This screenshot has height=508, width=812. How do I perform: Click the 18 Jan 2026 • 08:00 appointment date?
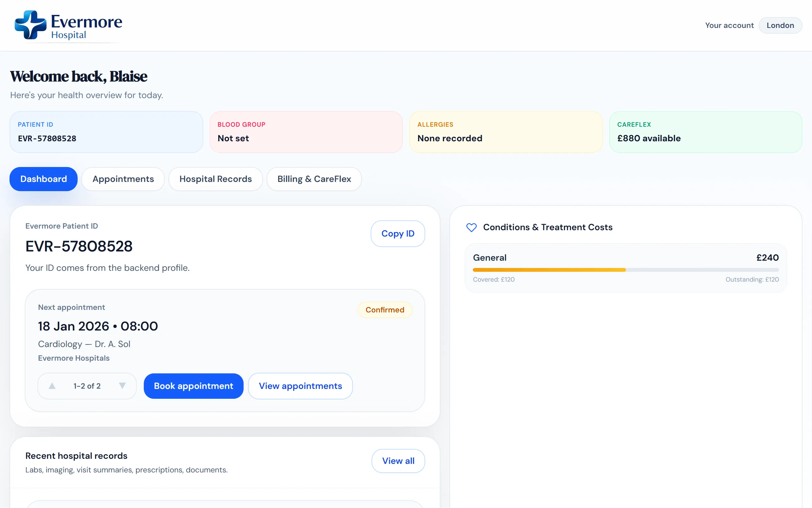click(98, 326)
